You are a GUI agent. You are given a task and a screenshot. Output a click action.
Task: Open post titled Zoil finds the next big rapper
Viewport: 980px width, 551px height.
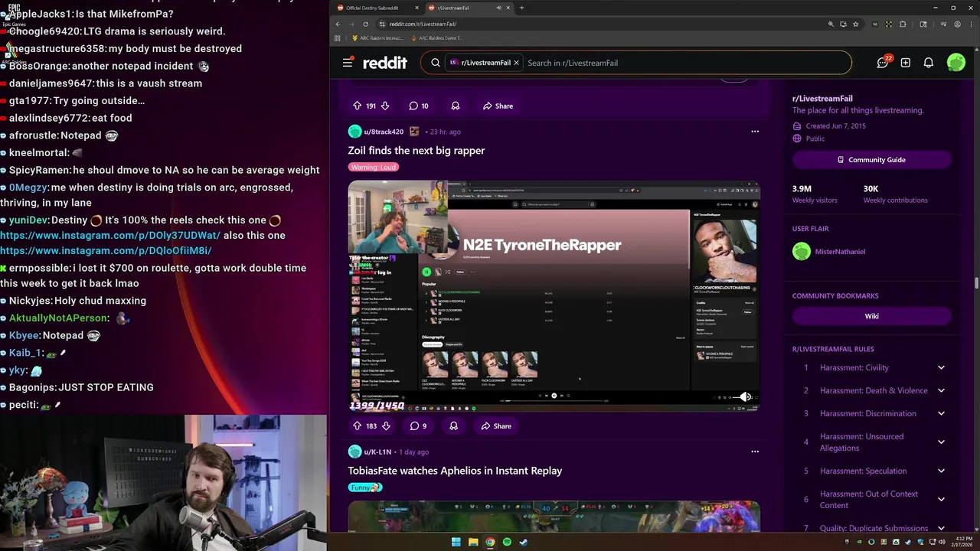(416, 151)
